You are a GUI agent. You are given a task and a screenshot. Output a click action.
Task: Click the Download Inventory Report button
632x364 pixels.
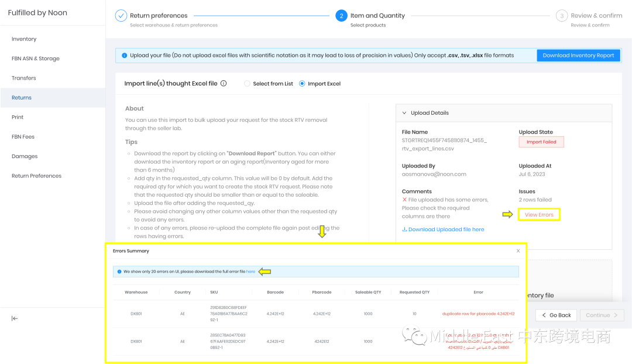click(x=578, y=56)
